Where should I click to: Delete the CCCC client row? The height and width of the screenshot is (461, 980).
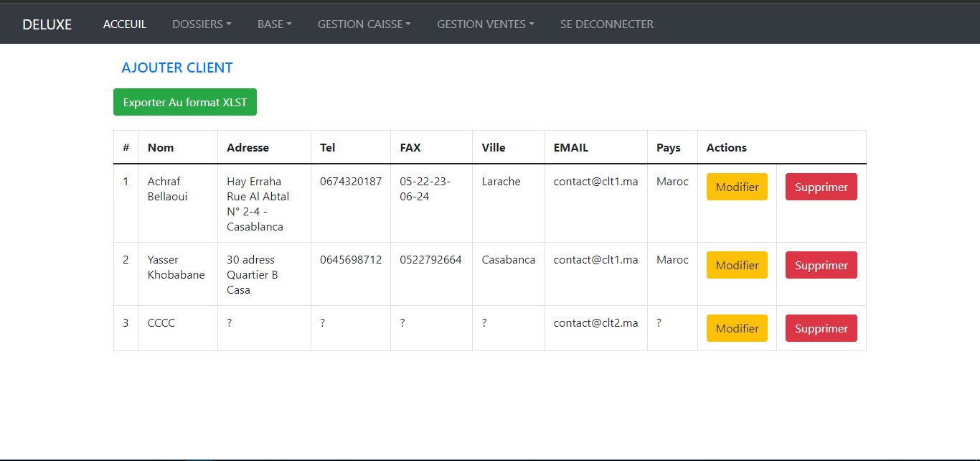821,328
